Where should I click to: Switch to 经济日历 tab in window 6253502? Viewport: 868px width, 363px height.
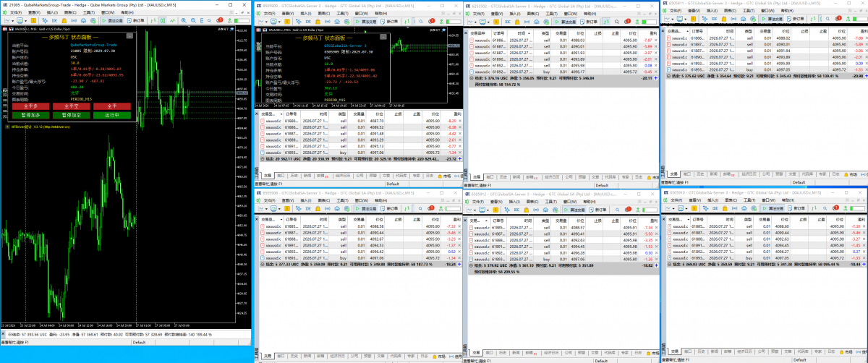coord(552,177)
